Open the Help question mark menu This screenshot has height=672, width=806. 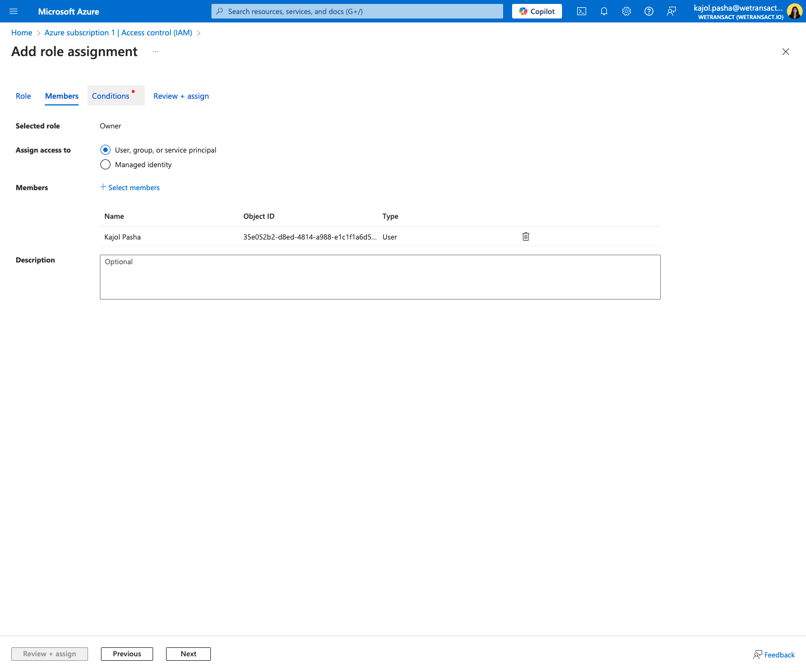tap(649, 11)
